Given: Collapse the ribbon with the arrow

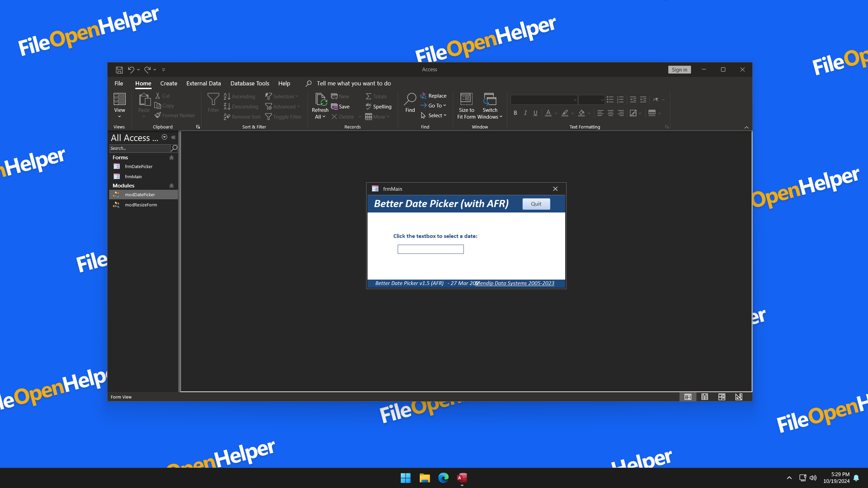Looking at the screenshot, I should click(746, 127).
